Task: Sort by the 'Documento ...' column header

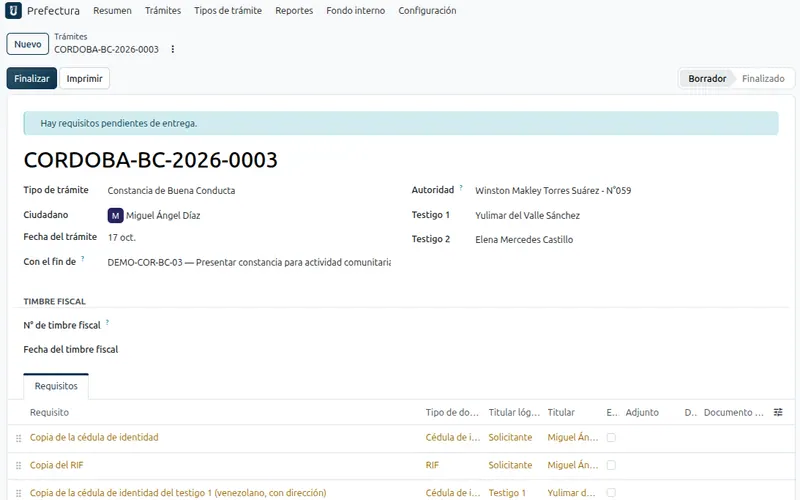Action: tap(734, 412)
